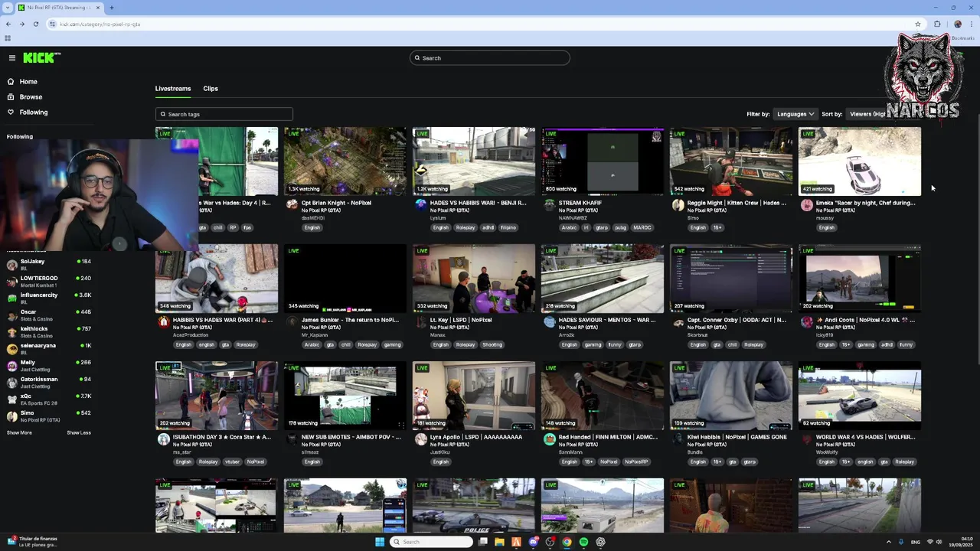Focus the Kick search box
This screenshot has width=980, height=551.
point(490,58)
